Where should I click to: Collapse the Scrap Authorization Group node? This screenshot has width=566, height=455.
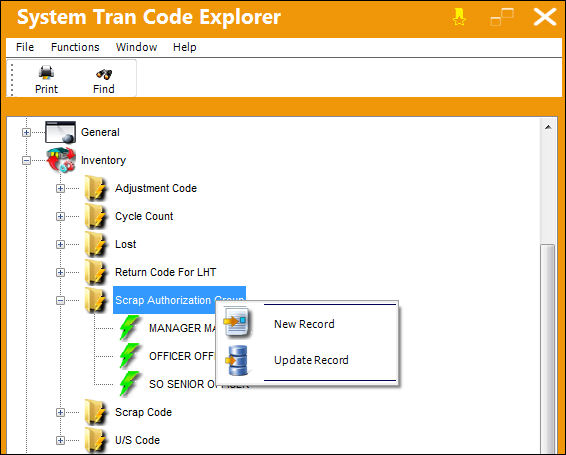pos(60,300)
